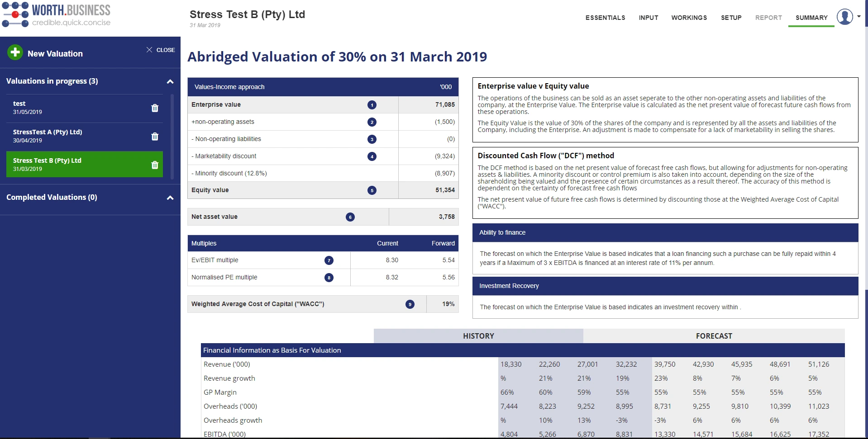
Task: Collapse the Valuations in progress section
Action: pos(170,82)
